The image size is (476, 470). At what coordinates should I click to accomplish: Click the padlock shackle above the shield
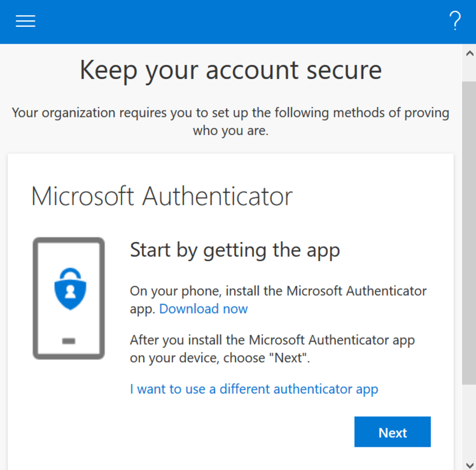pos(69,273)
